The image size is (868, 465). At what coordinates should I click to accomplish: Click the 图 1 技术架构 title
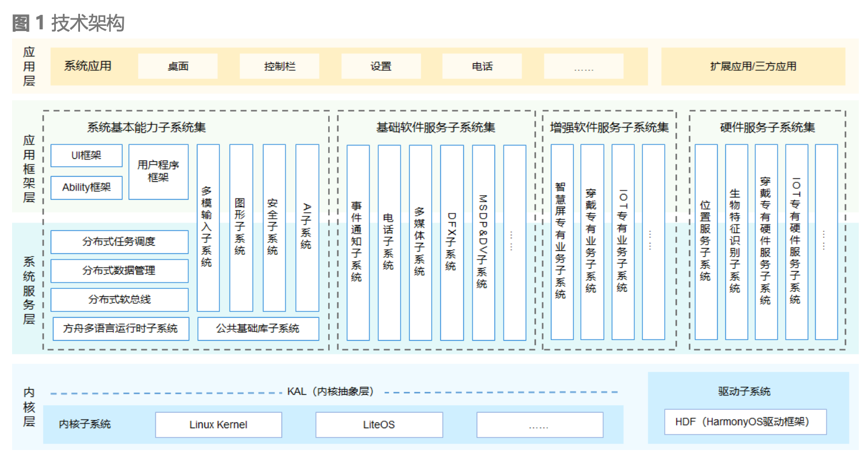tap(68, 23)
